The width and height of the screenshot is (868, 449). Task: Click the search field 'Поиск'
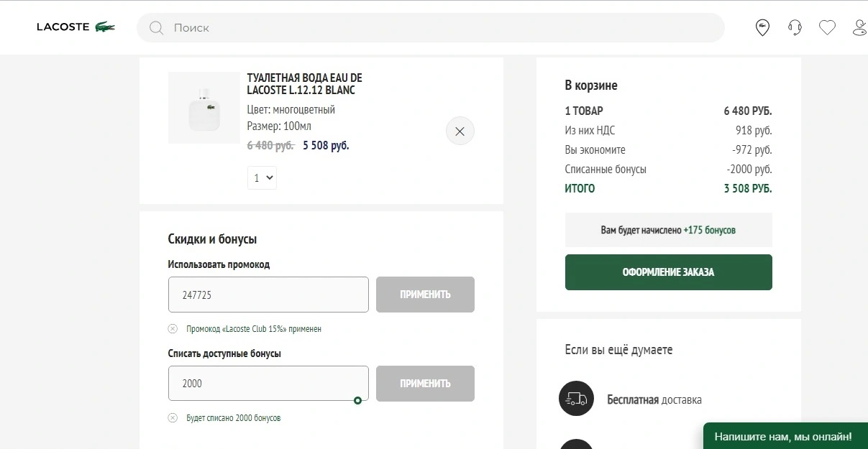click(431, 28)
